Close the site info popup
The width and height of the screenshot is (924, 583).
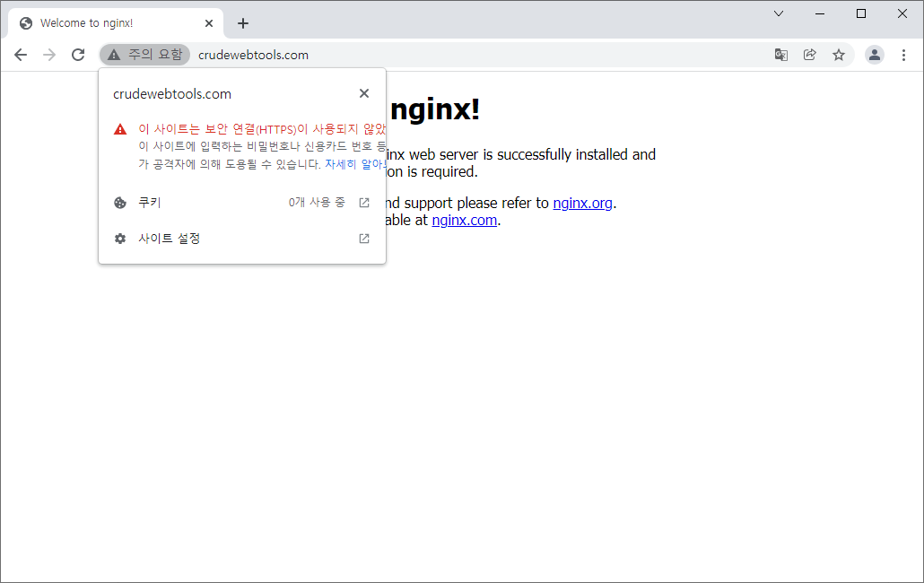(x=364, y=93)
